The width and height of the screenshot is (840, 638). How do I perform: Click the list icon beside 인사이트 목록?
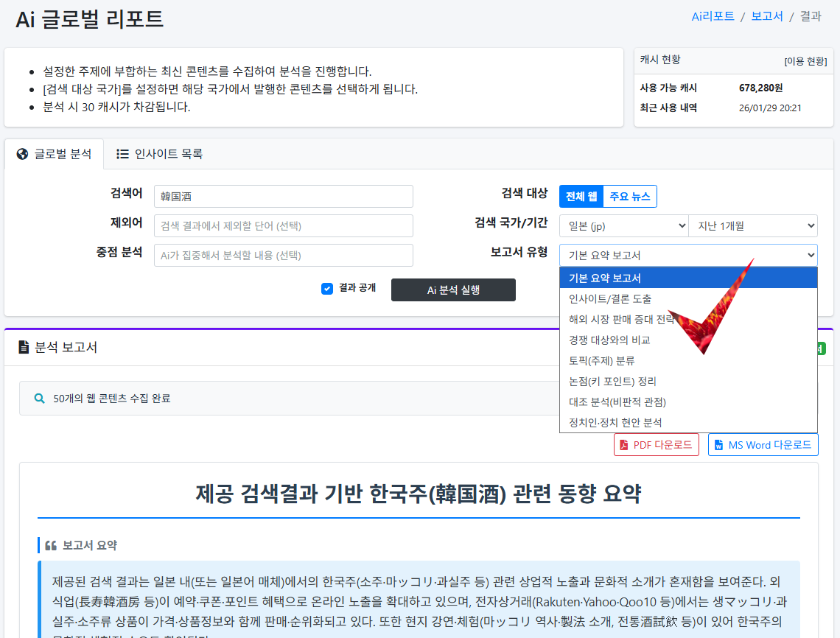[122, 154]
